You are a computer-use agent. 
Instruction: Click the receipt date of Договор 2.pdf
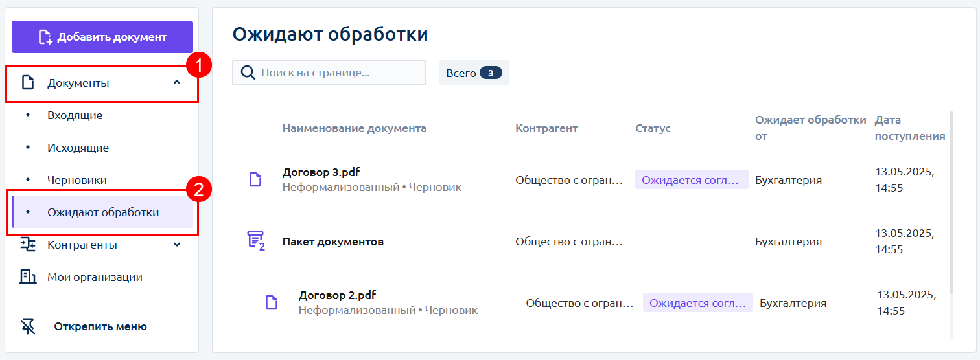[907, 302]
